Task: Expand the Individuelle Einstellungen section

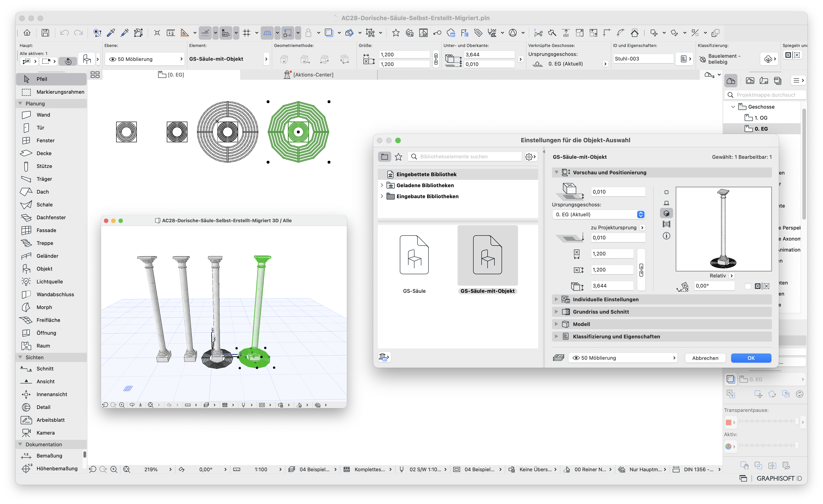Action: pos(557,299)
